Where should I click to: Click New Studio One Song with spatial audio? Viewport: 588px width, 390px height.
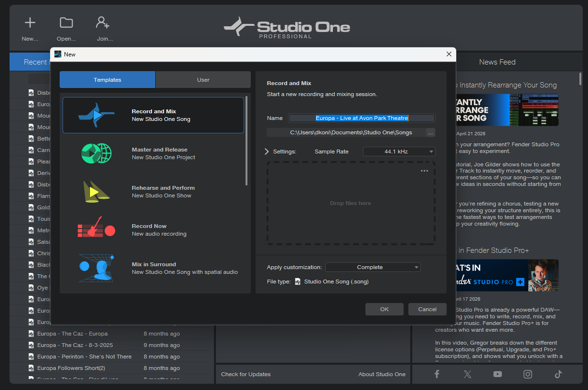pos(185,272)
